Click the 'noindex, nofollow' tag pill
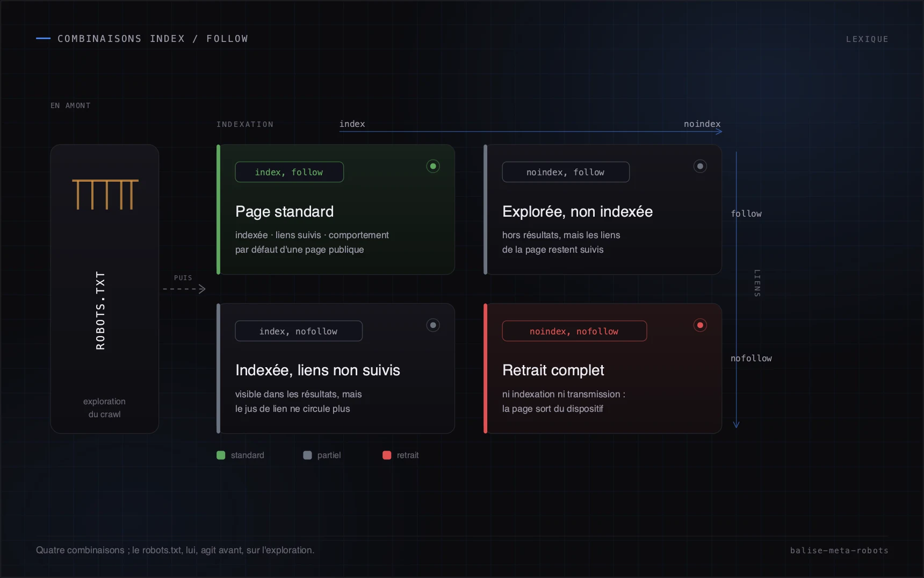924x578 pixels. [x=574, y=331]
